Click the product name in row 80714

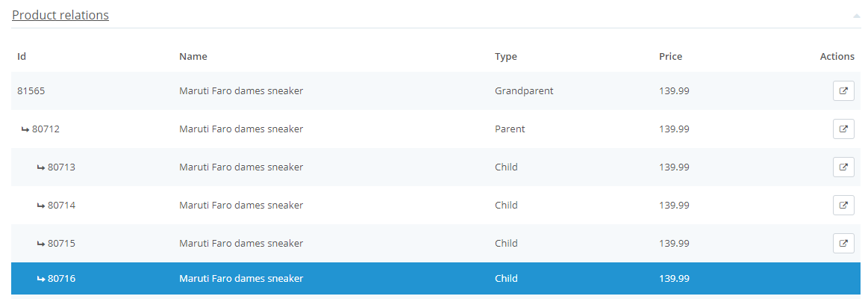tap(241, 206)
